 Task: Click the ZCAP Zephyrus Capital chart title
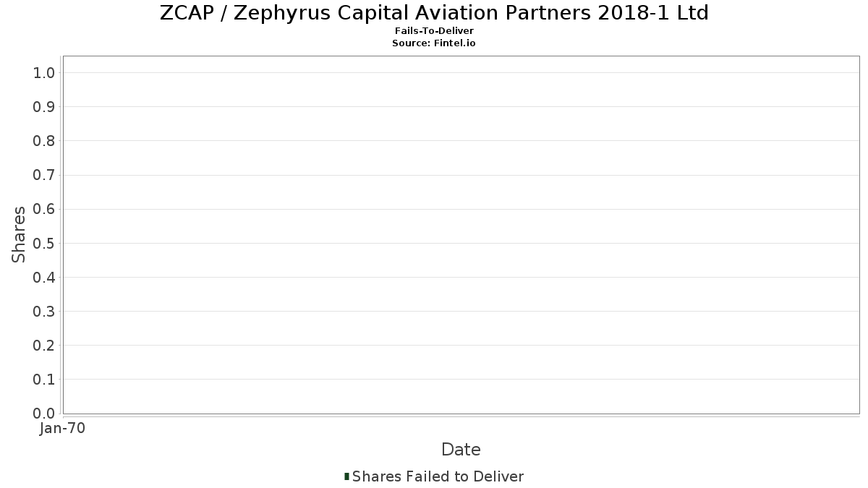pos(434,13)
